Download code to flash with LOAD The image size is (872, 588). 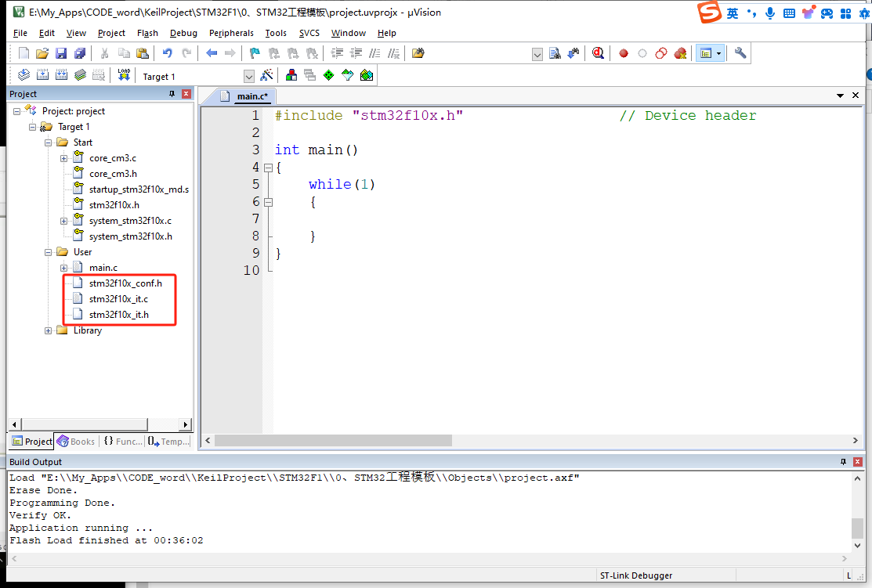(124, 75)
